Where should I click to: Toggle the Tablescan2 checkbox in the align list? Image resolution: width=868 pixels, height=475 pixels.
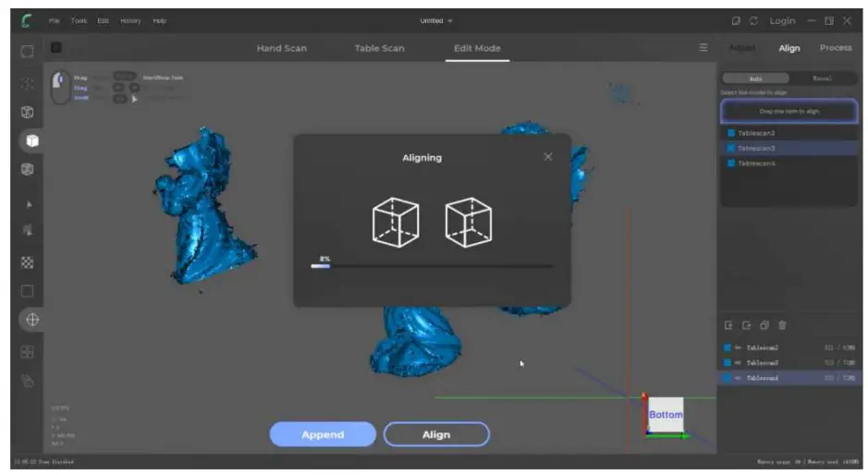coord(730,133)
